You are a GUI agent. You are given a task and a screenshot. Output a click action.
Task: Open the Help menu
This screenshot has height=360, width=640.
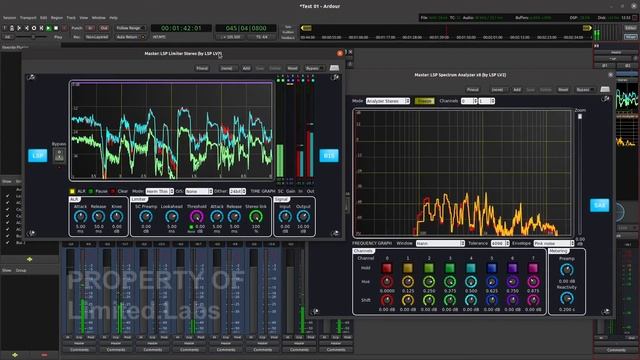click(x=113, y=18)
